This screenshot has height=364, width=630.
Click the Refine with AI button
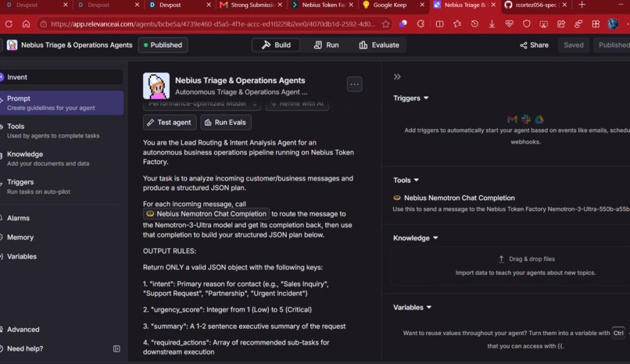click(297, 104)
